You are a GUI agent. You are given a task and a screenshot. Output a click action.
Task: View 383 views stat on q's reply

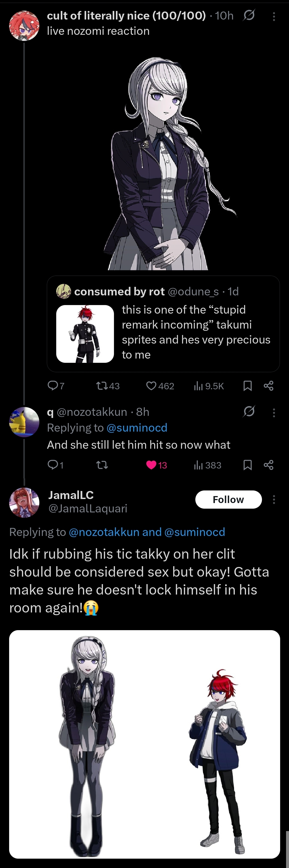click(x=207, y=465)
